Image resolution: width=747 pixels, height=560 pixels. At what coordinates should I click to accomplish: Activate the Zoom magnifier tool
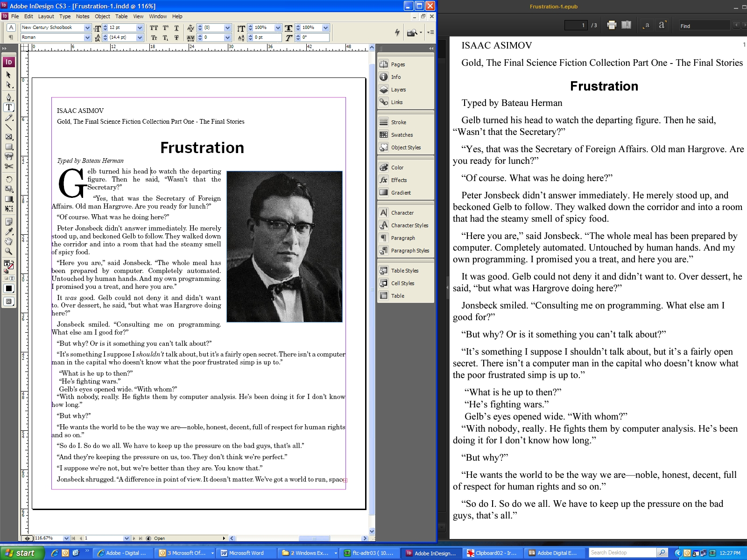(8, 251)
